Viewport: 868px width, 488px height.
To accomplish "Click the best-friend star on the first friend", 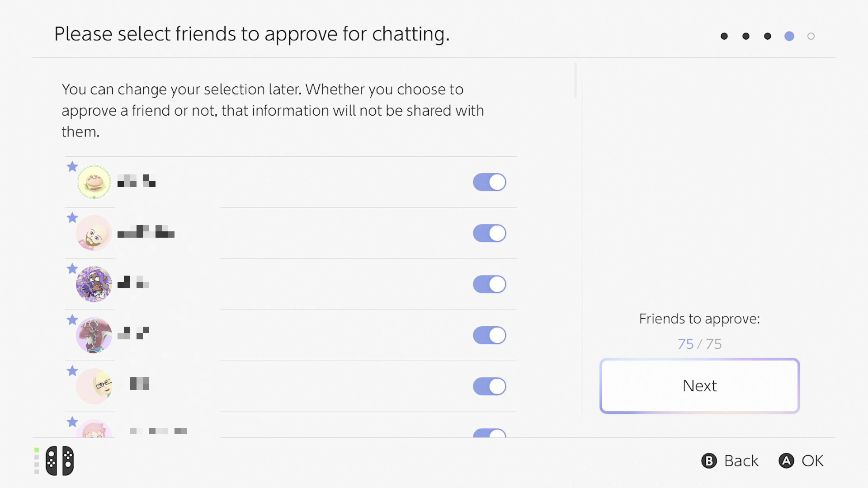I will [72, 167].
